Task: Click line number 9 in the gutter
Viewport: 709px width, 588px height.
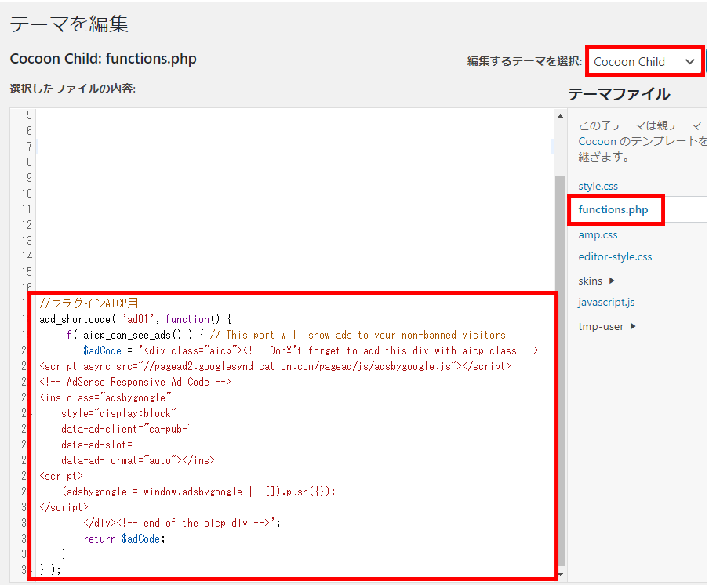Action: click(x=29, y=178)
